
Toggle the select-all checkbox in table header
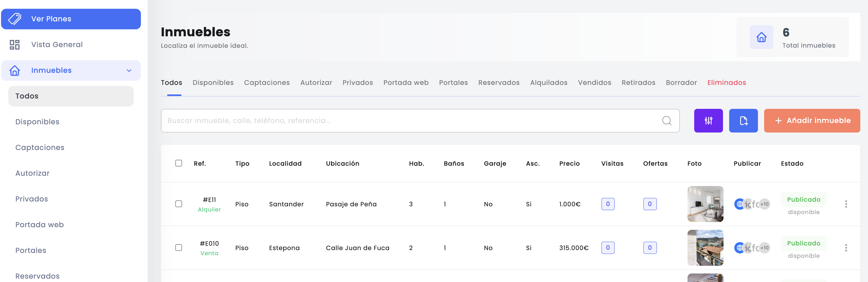tap(179, 163)
